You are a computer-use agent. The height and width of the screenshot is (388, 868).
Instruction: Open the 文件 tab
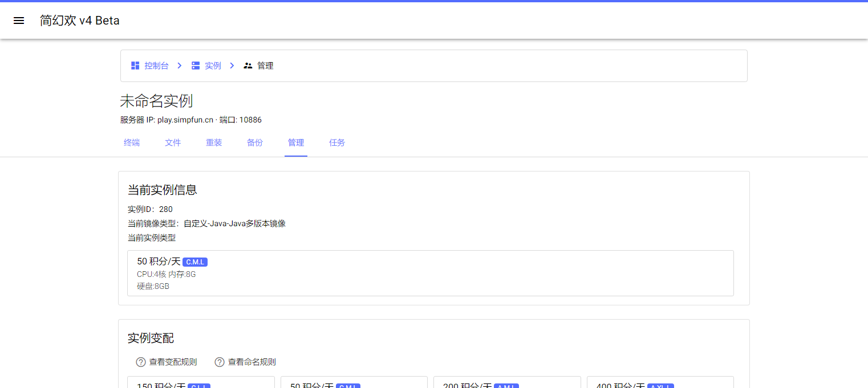(x=173, y=143)
